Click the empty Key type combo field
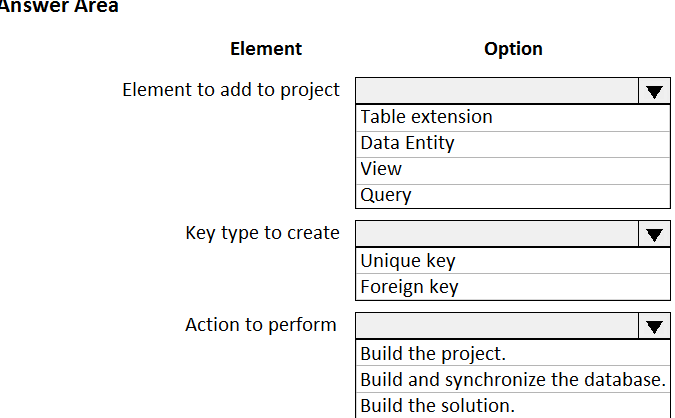The image size is (675, 418). 496,234
